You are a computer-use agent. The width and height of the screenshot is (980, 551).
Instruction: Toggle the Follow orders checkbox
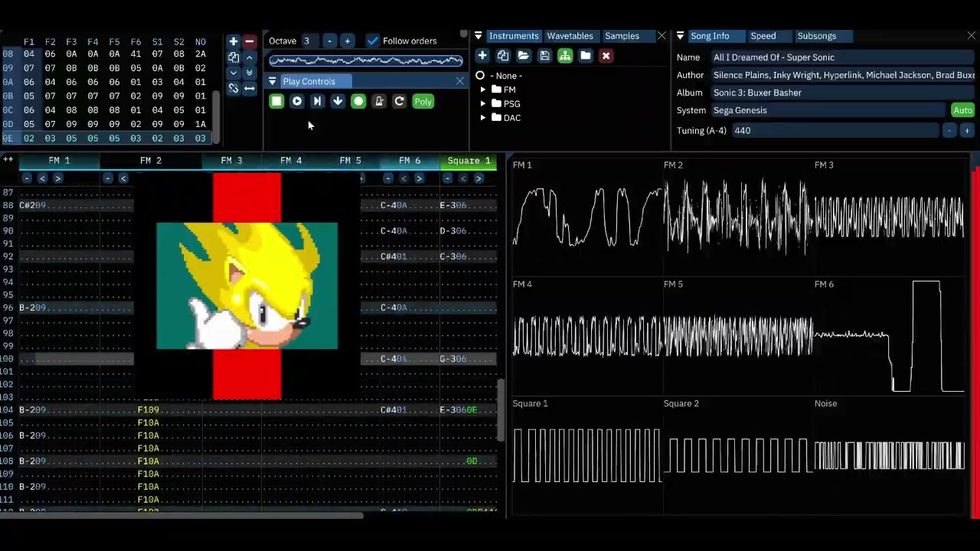tap(373, 41)
